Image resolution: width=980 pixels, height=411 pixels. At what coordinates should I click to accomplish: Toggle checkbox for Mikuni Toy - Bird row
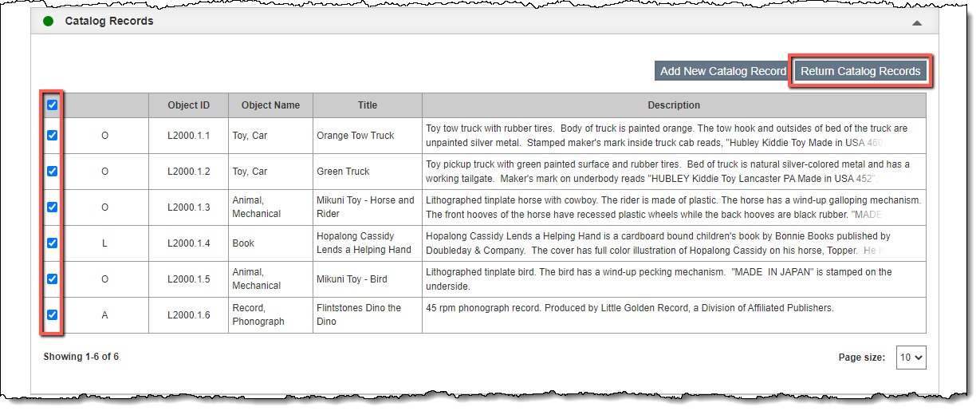point(52,279)
